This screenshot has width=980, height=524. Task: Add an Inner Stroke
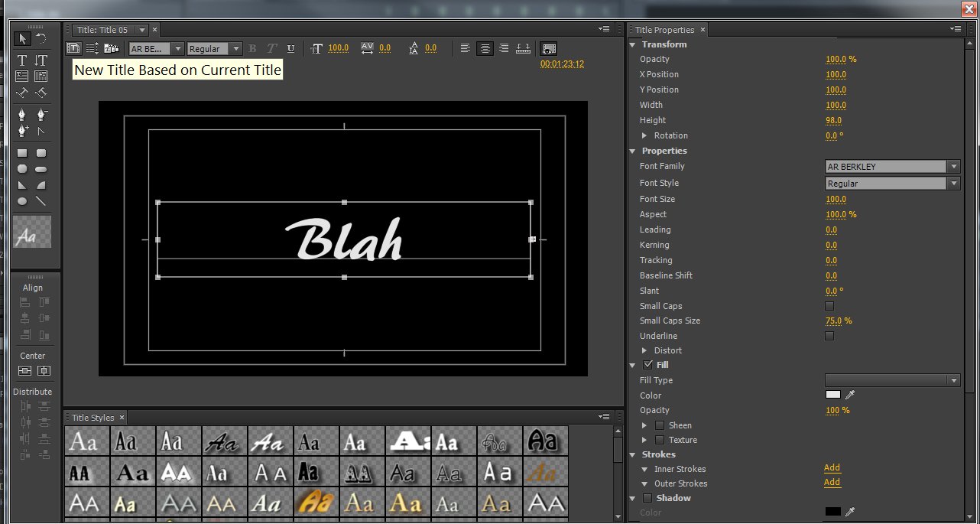point(832,468)
